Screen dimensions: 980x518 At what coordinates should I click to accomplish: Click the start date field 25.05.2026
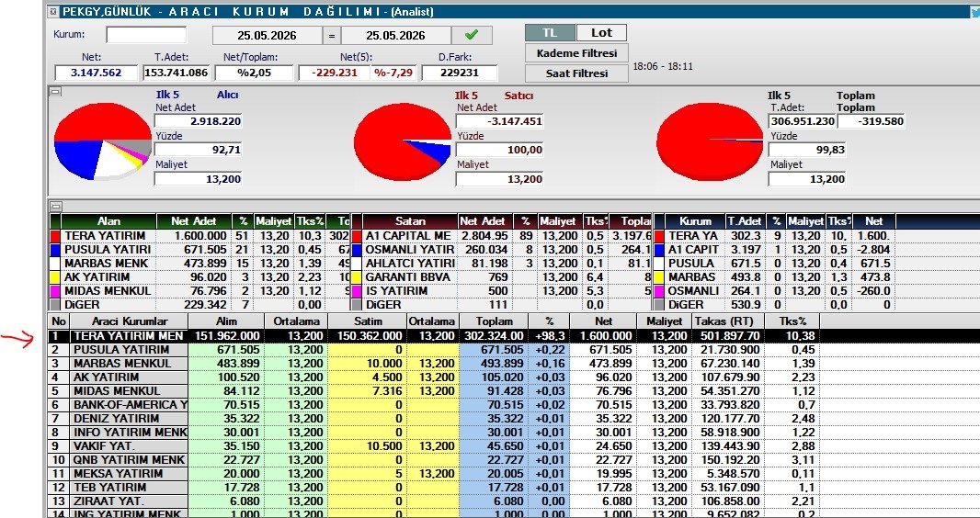(x=268, y=36)
